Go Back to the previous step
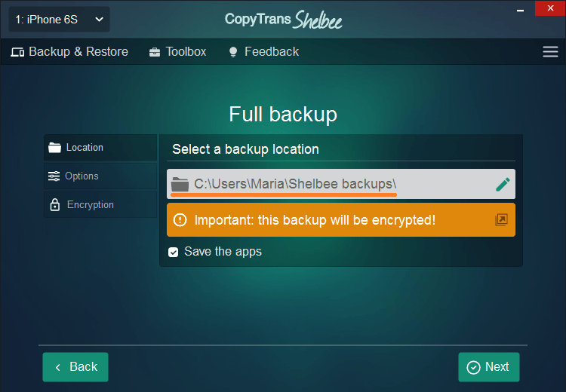 point(75,367)
